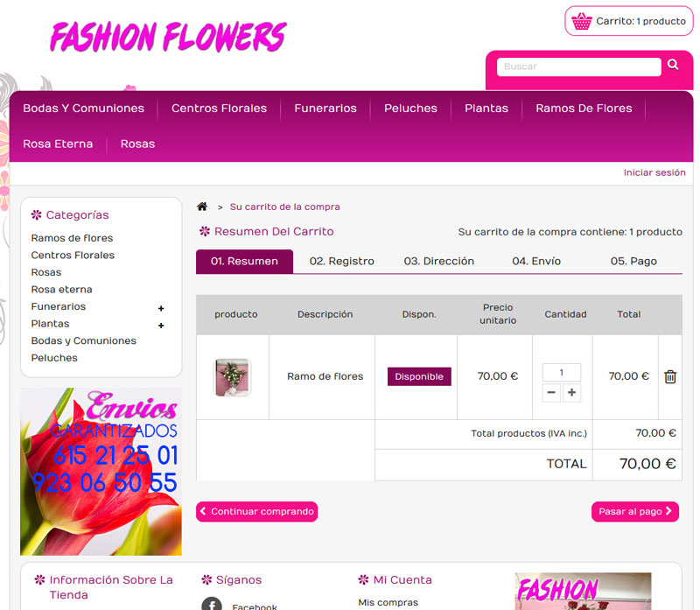This screenshot has height=610, width=700.
Task: Expand the Plantas category
Action: point(161,326)
